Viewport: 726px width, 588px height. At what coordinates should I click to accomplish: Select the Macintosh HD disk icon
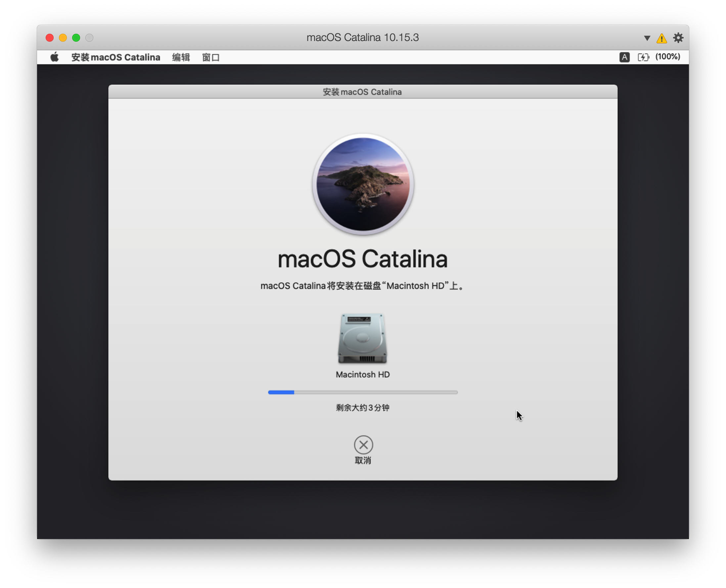point(362,338)
